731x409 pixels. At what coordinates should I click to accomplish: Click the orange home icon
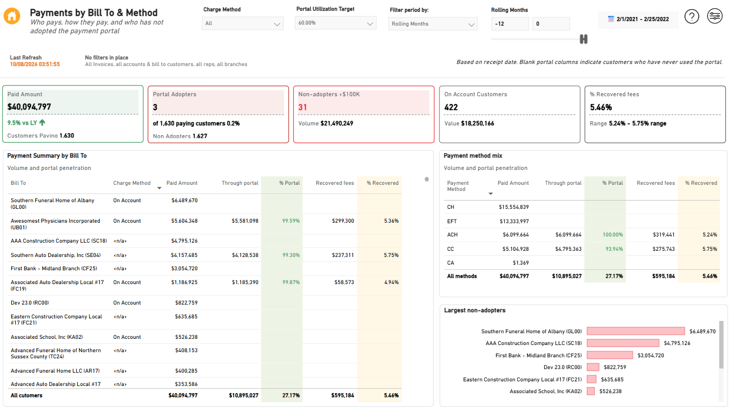pyautogui.click(x=12, y=16)
